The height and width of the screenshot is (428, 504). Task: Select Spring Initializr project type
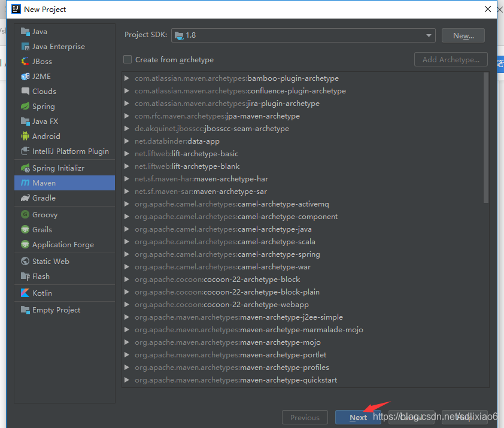tap(65, 168)
